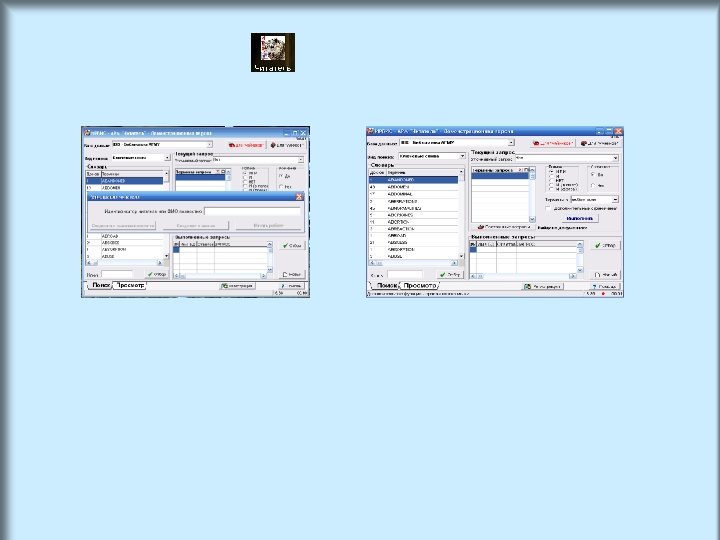Select НЕТ logic radio in right window
The image size is (720, 540).
click(551, 180)
